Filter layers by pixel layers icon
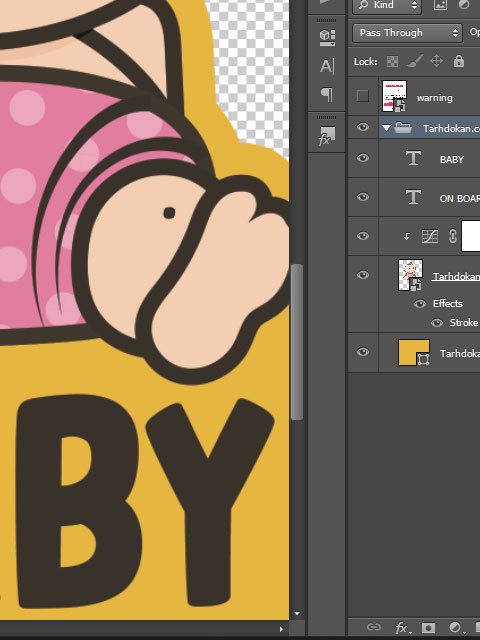The image size is (480, 640). point(440,5)
